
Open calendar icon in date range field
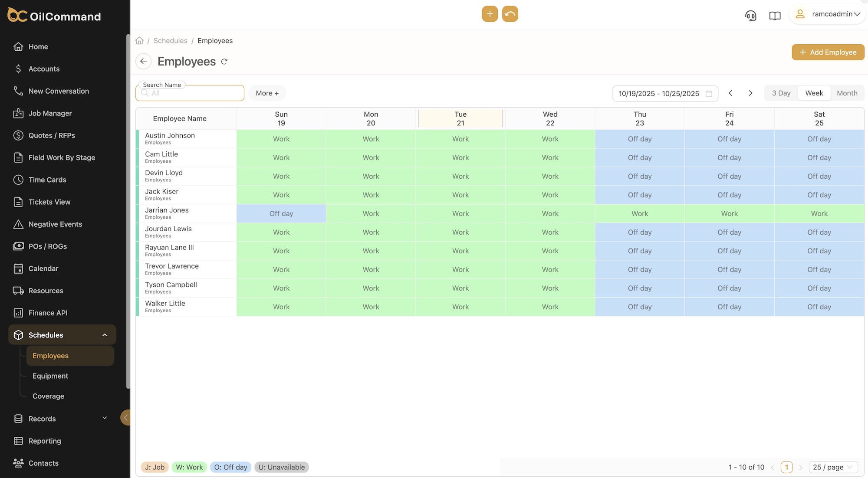click(x=709, y=94)
